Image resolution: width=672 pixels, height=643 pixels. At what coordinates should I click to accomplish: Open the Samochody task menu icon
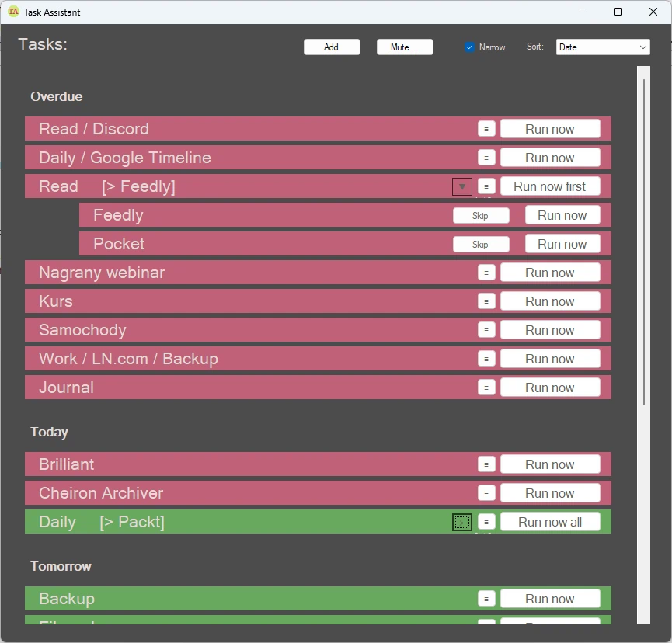pos(486,330)
